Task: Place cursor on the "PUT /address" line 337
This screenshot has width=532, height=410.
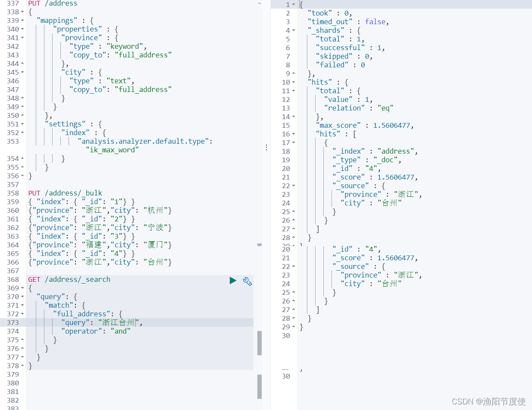Action: (x=53, y=3)
